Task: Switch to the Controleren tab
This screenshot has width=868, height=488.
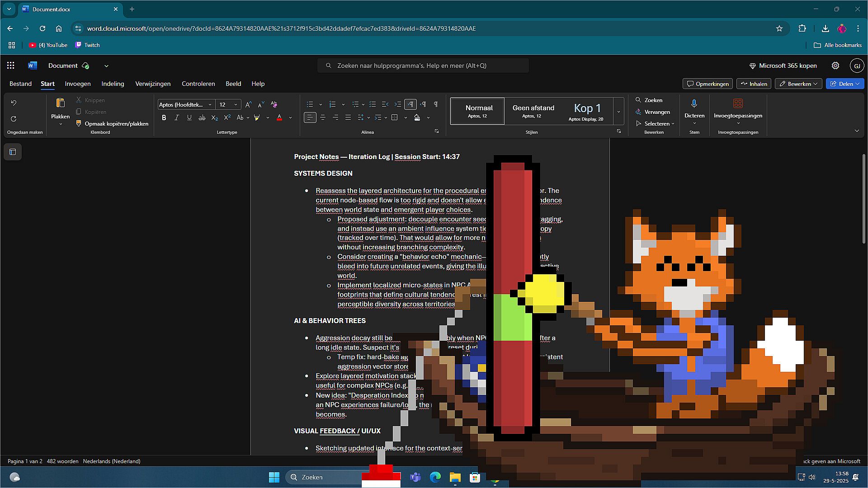Action: click(x=198, y=84)
